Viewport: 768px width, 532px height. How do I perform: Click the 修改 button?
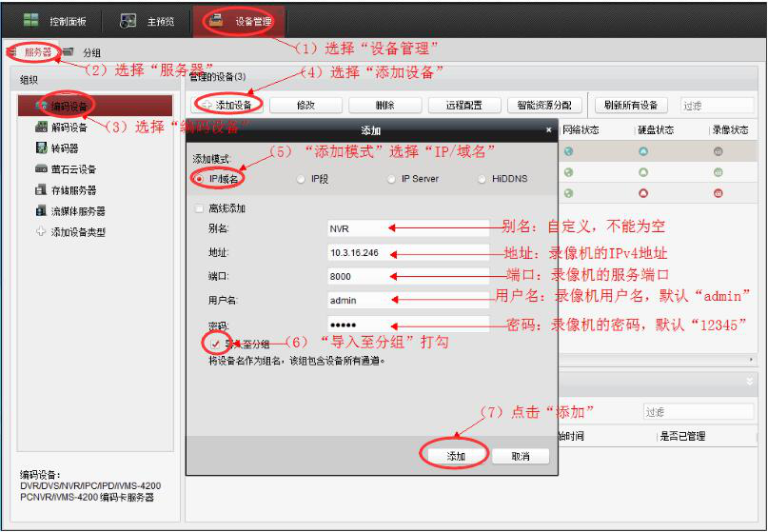[305, 105]
